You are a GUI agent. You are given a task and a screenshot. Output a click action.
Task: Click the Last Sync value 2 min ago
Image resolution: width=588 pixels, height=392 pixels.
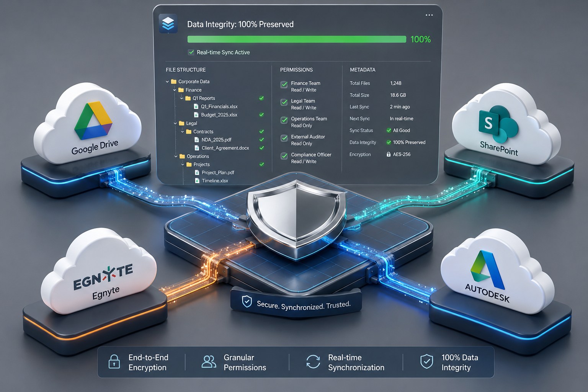(400, 107)
